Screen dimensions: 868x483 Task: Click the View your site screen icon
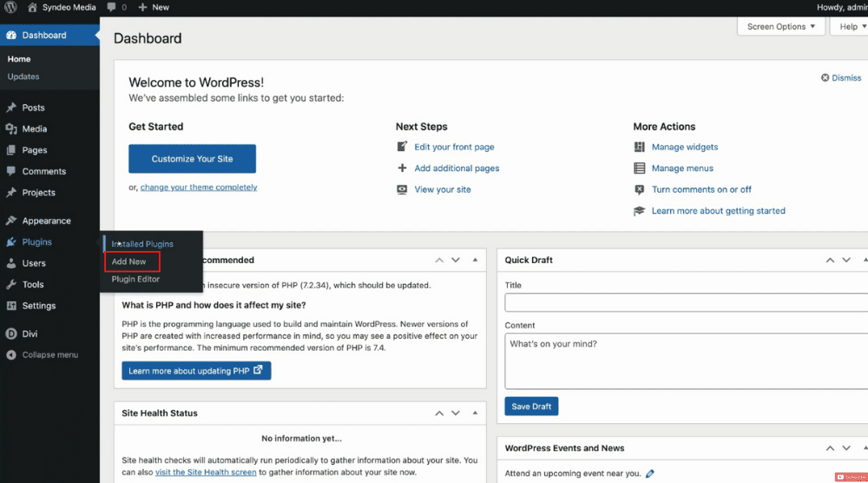pos(403,189)
